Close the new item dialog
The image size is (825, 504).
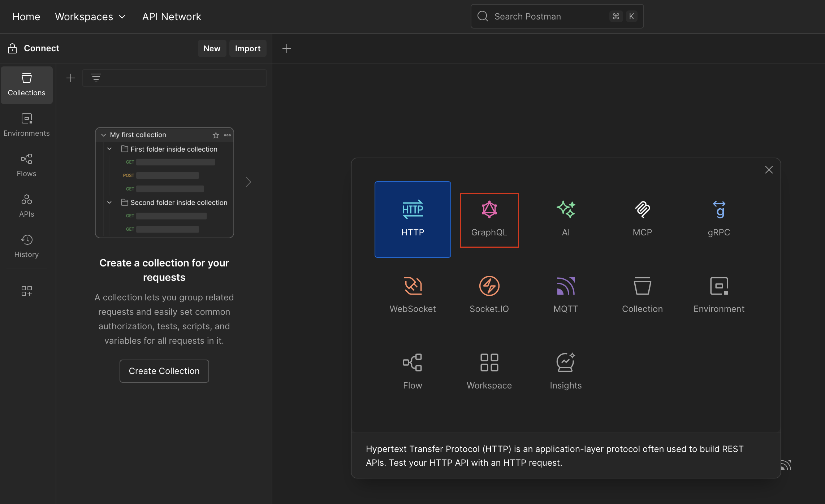point(769,170)
